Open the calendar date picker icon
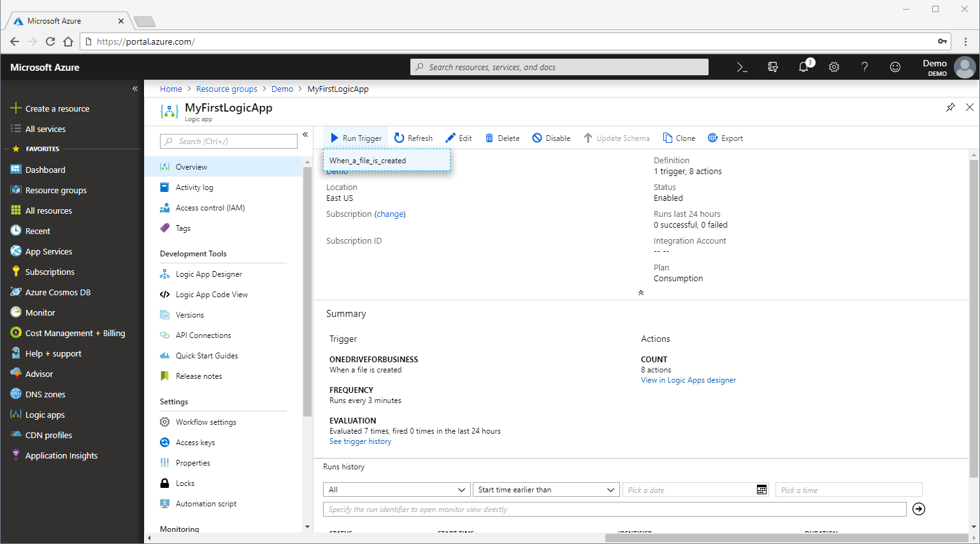 (761, 490)
